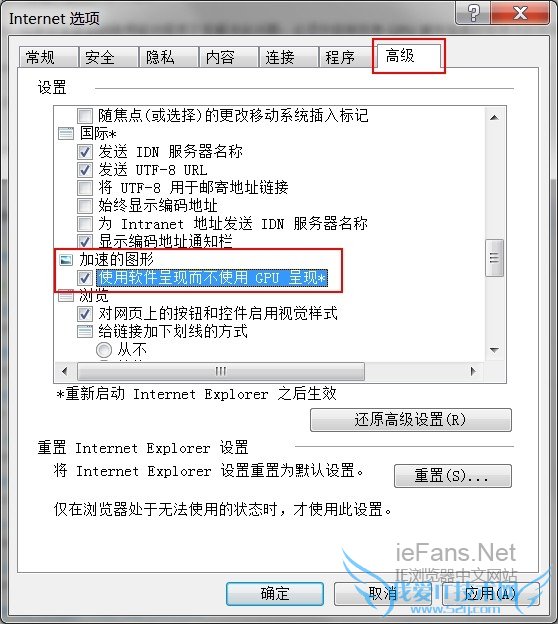Image resolution: width=558 pixels, height=624 pixels.
Task: Enable 始终显示编码地址 checkbox
Action: 84,206
